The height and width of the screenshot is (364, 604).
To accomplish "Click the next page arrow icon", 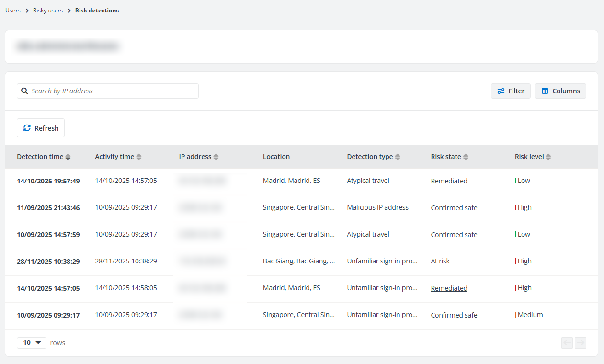I will point(581,343).
